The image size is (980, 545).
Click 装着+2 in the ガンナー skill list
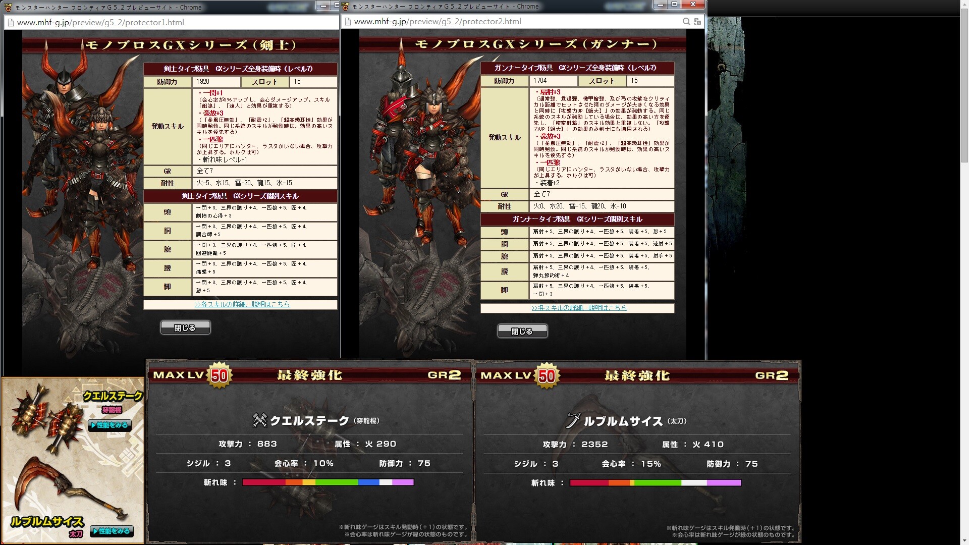550,183
